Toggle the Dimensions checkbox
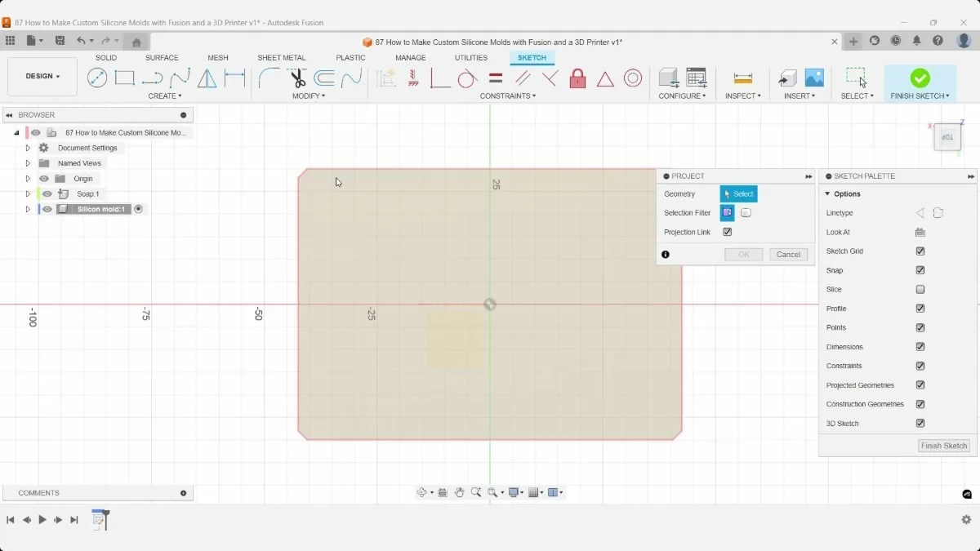 [920, 347]
